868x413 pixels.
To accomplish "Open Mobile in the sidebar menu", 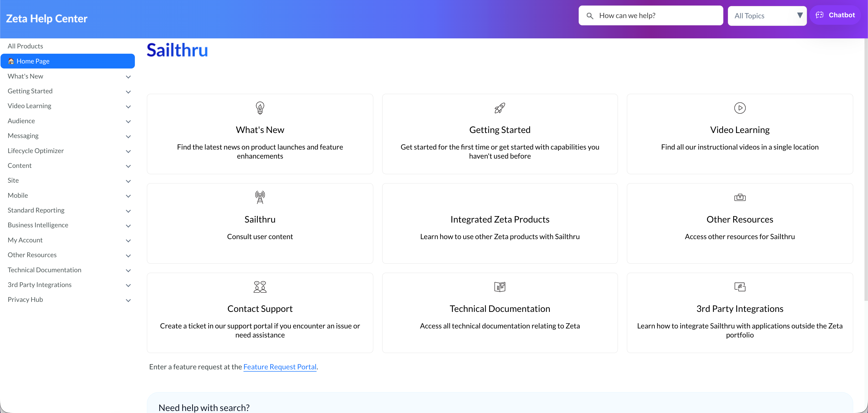I will (18, 195).
